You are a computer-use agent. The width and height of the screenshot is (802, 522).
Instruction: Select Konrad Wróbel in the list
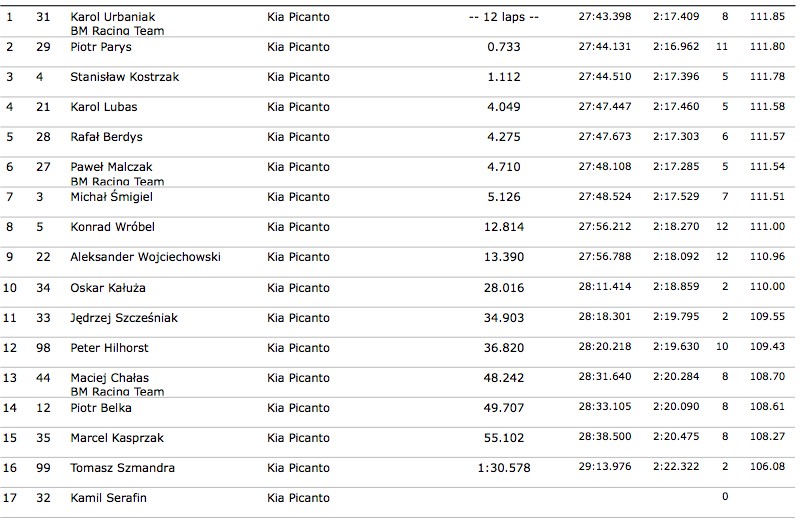click(x=111, y=227)
